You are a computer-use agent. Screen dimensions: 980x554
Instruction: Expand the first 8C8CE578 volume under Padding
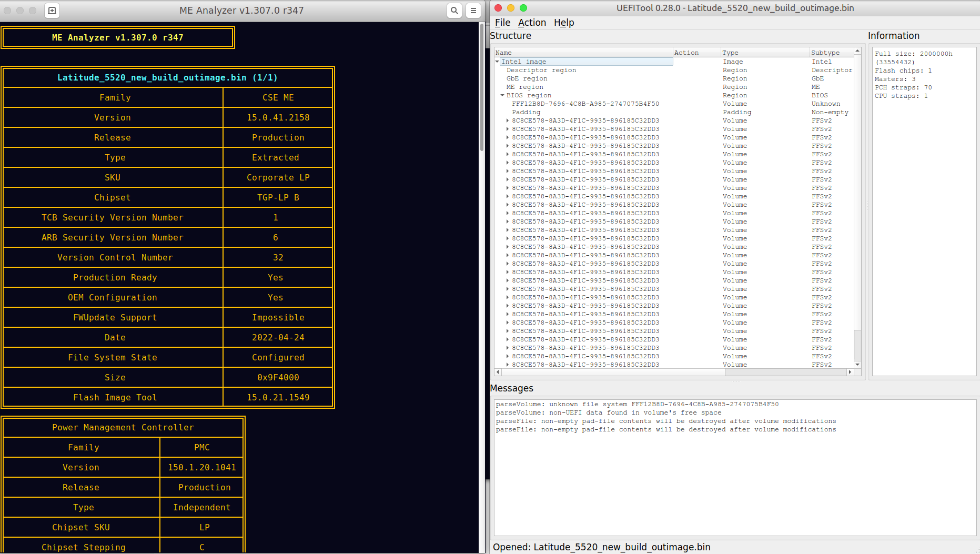[508, 120]
